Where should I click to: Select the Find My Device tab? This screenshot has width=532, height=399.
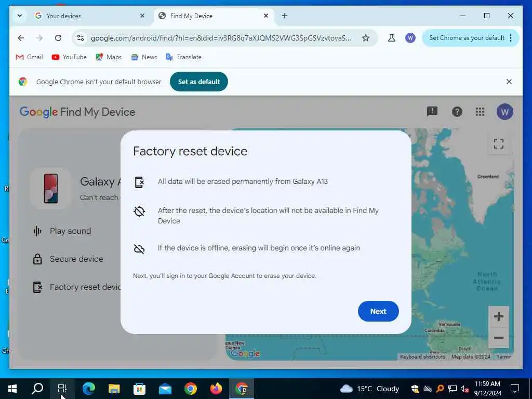pos(214,16)
